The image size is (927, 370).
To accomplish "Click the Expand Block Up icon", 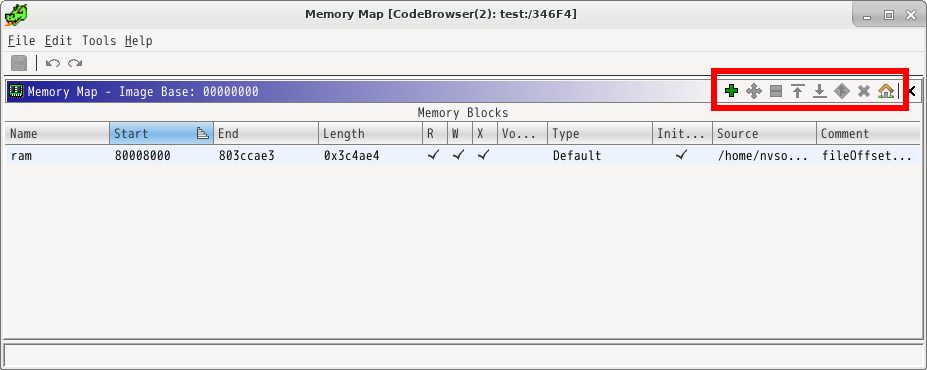I will point(798,91).
